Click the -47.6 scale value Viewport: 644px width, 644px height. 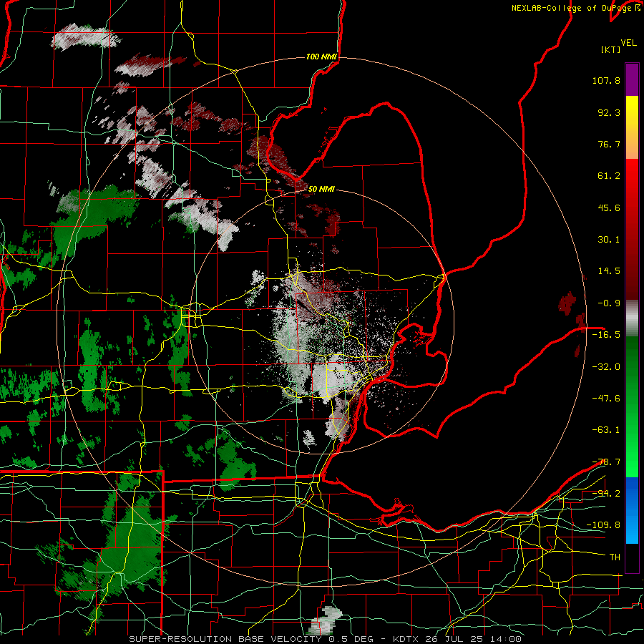click(x=606, y=399)
